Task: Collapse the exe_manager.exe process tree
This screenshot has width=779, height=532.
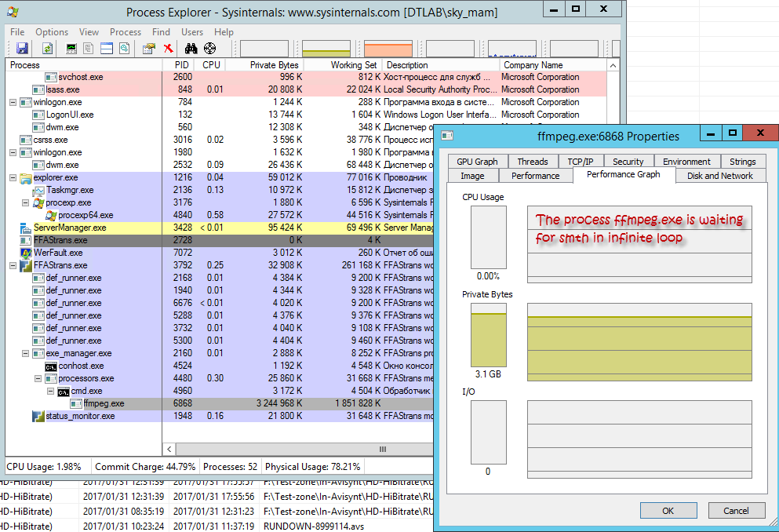Action: [x=25, y=354]
